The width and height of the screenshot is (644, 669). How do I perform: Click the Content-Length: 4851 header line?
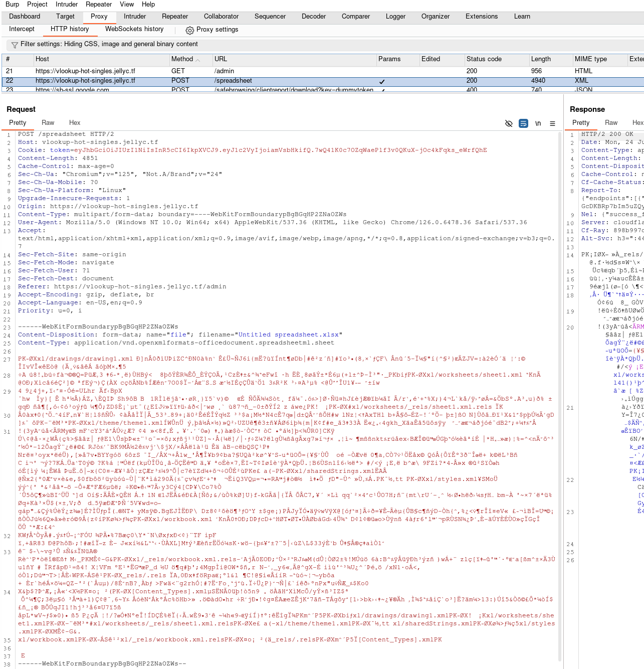click(x=58, y=158)
